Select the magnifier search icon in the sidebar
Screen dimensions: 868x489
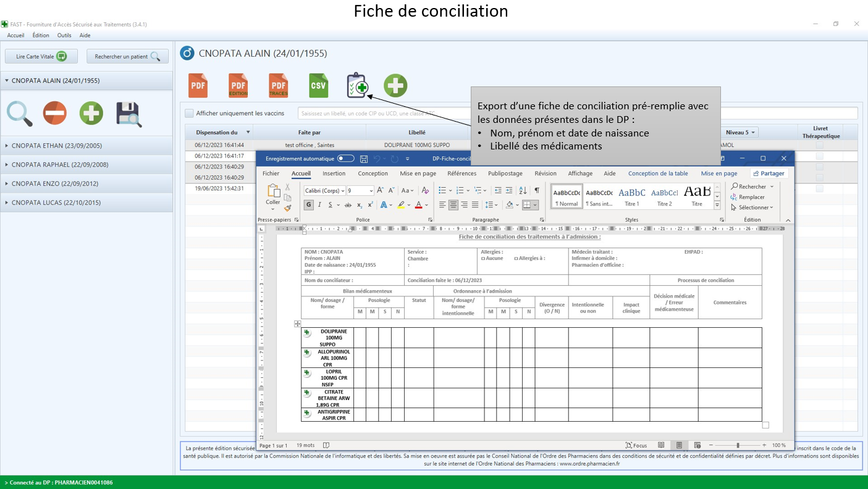point(20,114)
